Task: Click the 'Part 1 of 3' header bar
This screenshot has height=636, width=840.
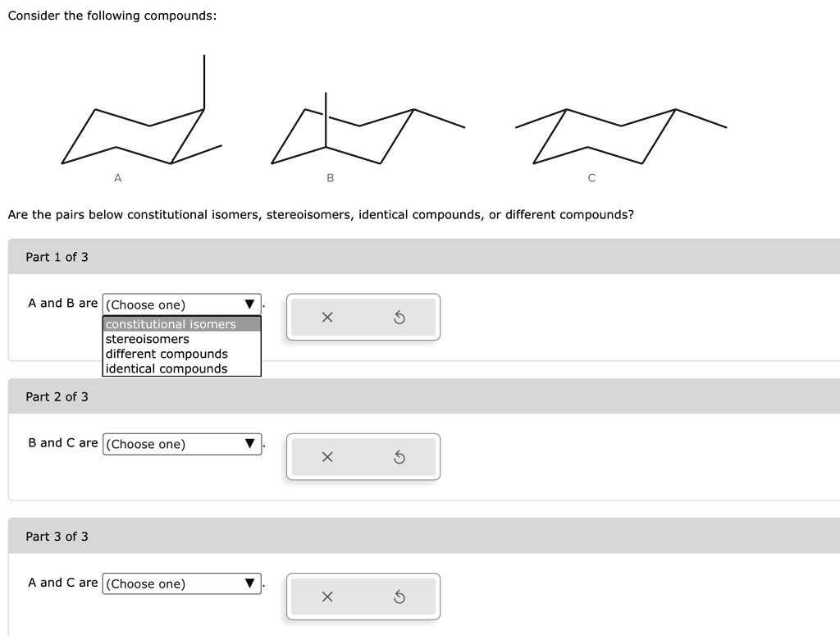Action: [x=57, y=256]
